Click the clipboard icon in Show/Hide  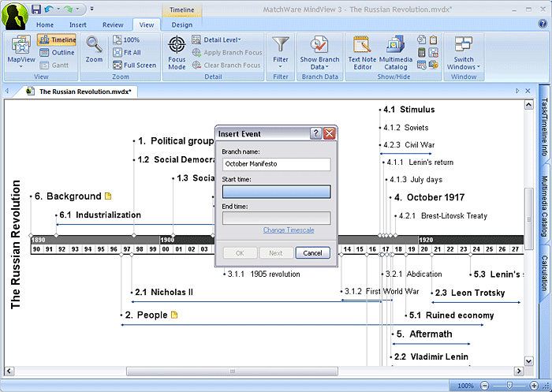pos(434,39)
